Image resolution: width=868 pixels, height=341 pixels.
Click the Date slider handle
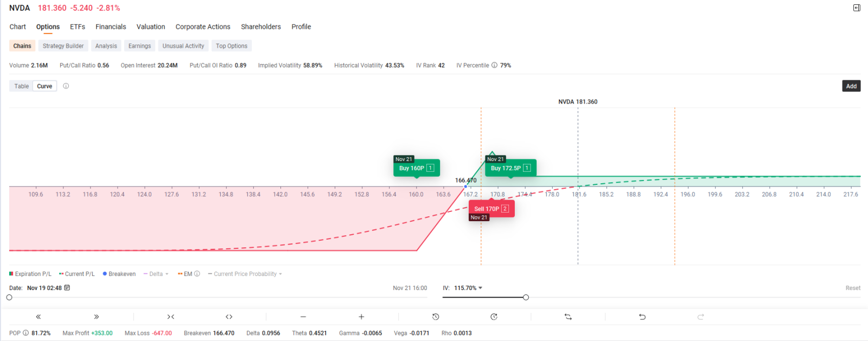9,297
